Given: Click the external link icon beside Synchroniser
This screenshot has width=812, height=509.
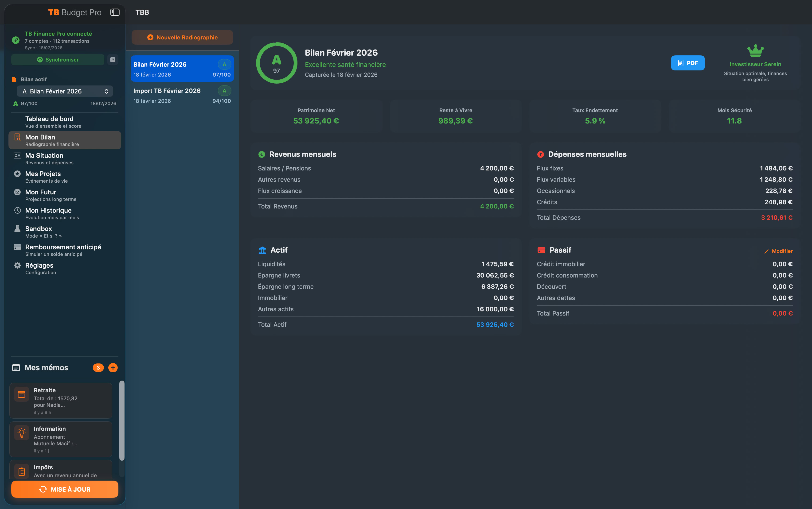Looking at the screenshot, I should 113,60.
